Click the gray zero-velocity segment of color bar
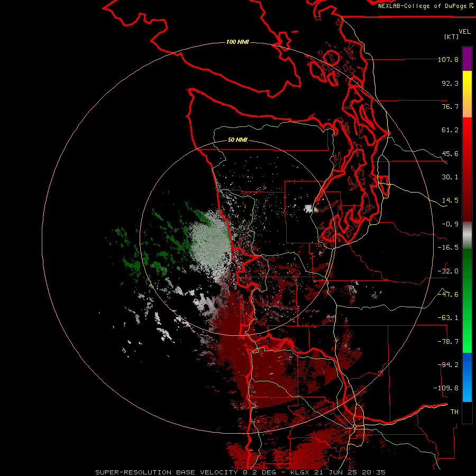Image resolution: width=476 pixels, height=476 pixels. click(x=467, y=235)
